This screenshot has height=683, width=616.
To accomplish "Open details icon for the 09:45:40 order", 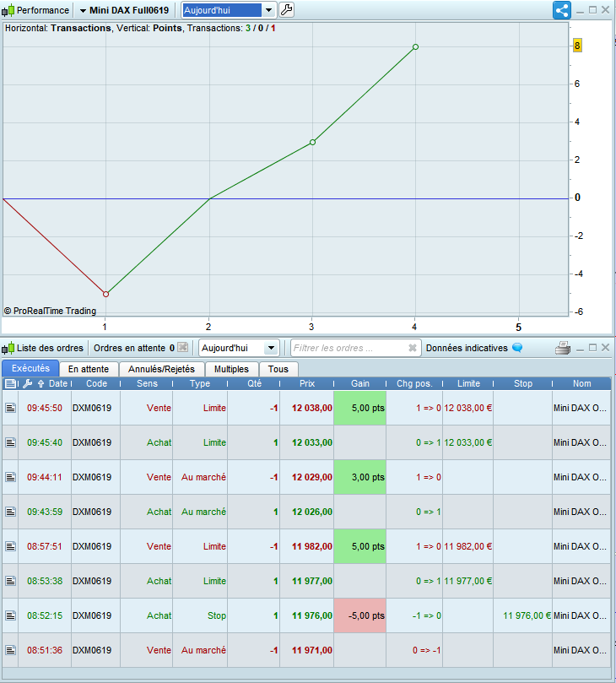I will [x=11, y=442].
